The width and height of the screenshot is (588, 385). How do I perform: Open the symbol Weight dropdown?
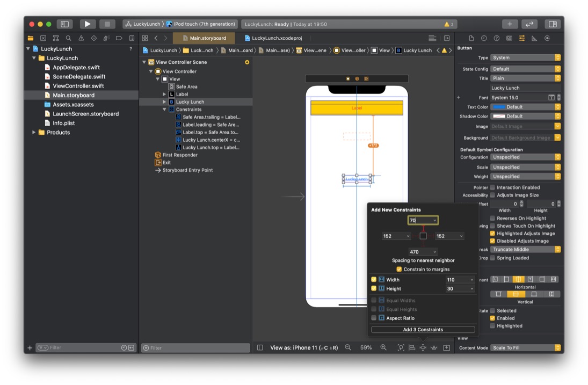525,177
